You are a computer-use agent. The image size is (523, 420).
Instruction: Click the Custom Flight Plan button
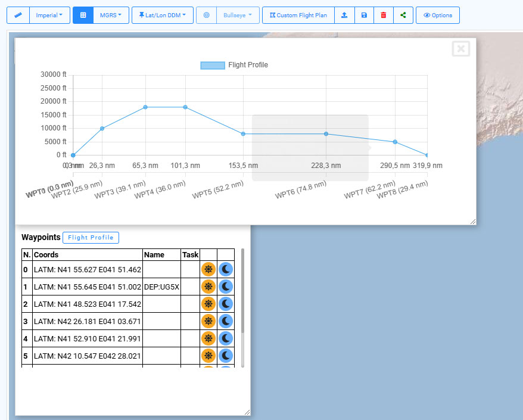(x=298, y=15)
